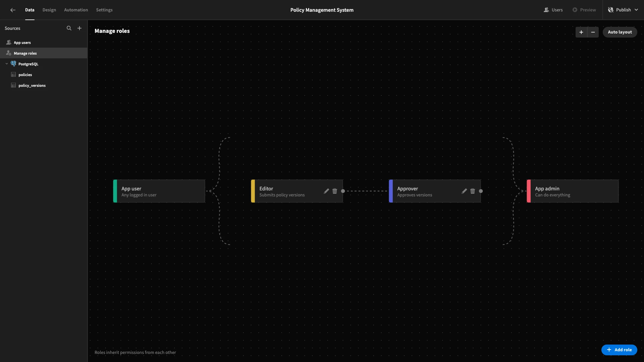The image size is (644, 362).
Task: Zoom out on the roles canvas
Action: point(593,32)
